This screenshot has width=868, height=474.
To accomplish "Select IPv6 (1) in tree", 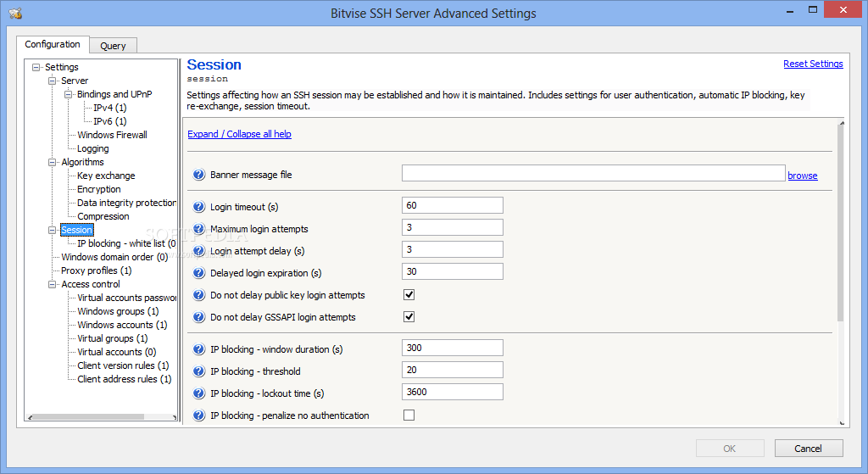I will pos(109,121).
